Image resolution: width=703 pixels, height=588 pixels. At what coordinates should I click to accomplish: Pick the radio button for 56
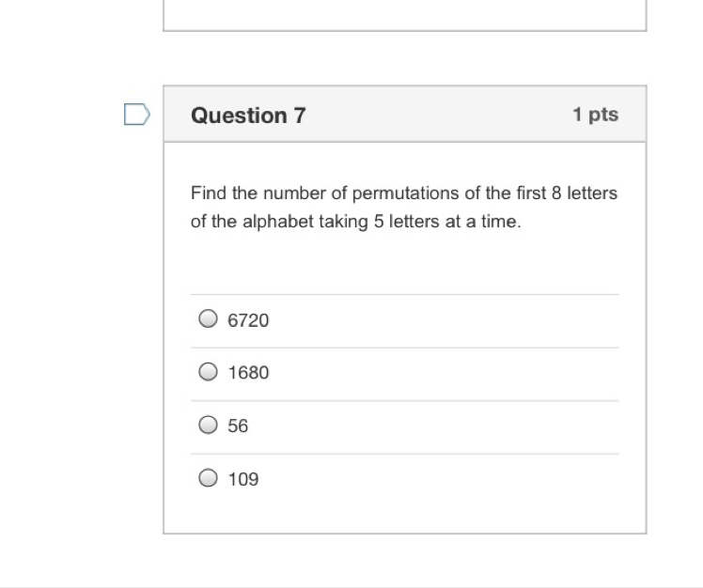click(208, 426)
